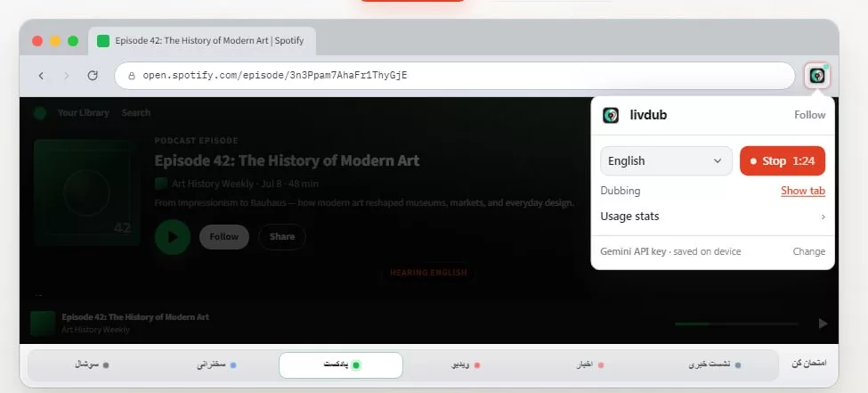Click the padlock icon in the address bar

coord(131,76)
